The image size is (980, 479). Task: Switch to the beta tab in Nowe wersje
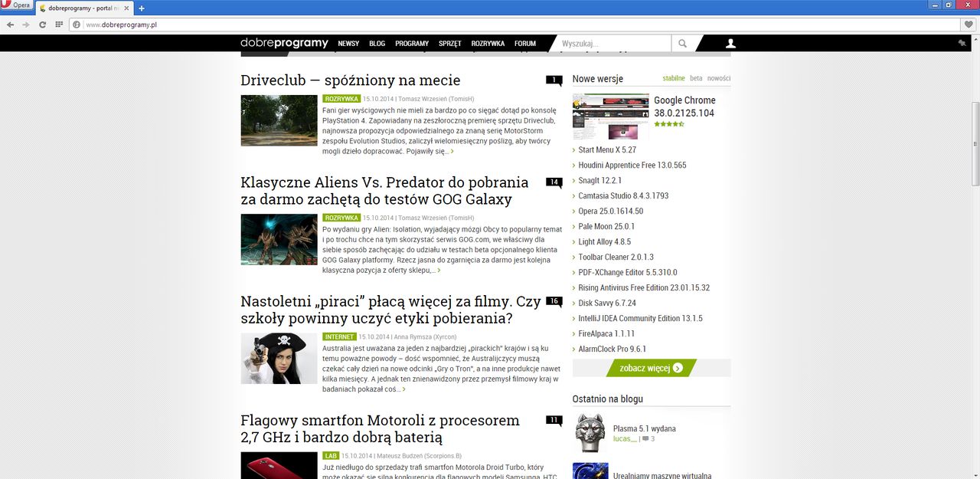[x=697, y=77]
